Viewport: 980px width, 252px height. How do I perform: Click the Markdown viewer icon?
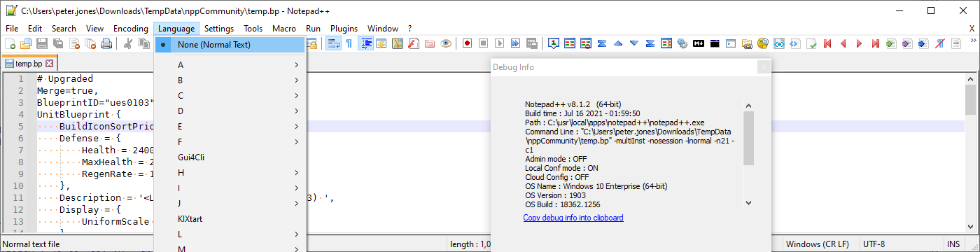tap(699, 43)
